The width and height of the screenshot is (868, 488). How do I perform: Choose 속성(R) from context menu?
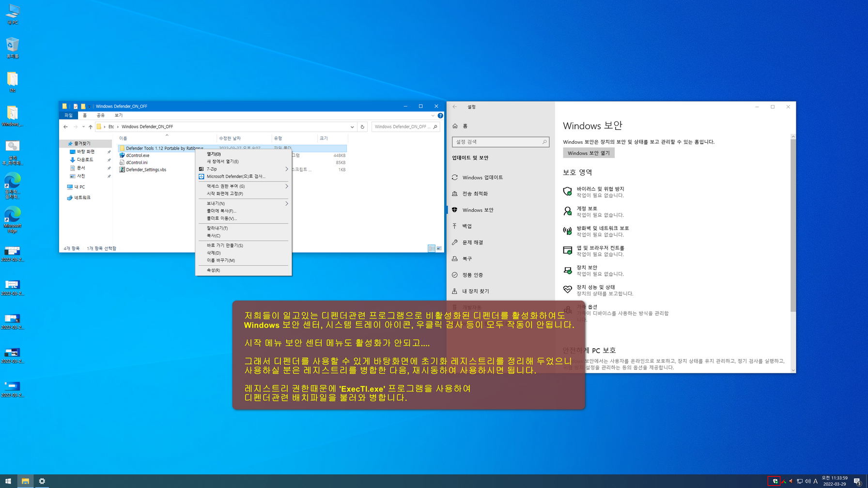(243, 271)
